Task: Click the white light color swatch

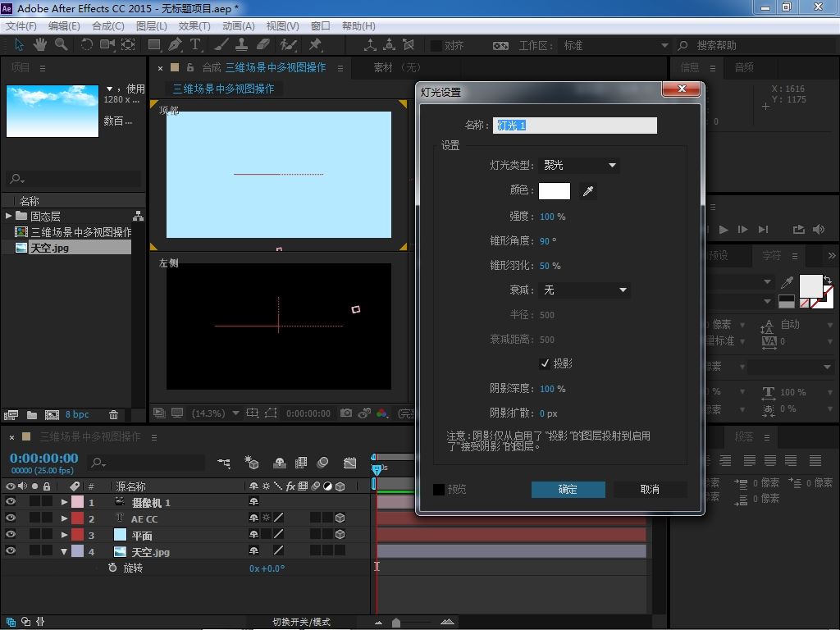Action: [x=554, y=191]
